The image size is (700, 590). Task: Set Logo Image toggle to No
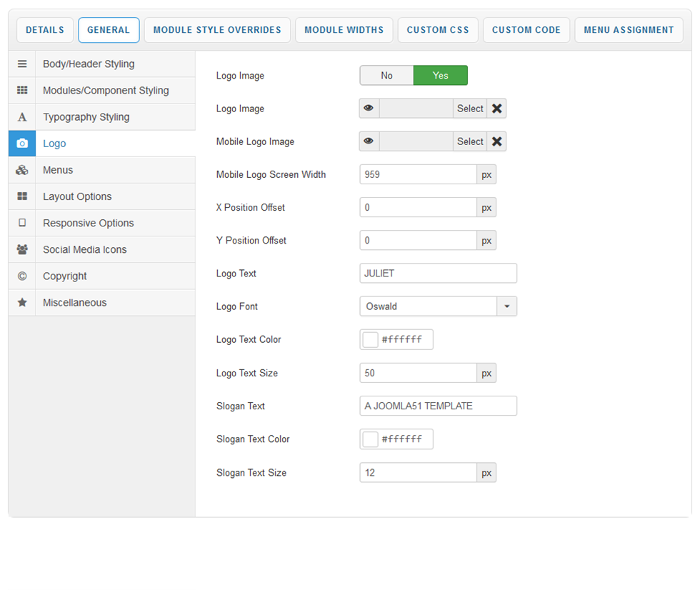[386, 76]
